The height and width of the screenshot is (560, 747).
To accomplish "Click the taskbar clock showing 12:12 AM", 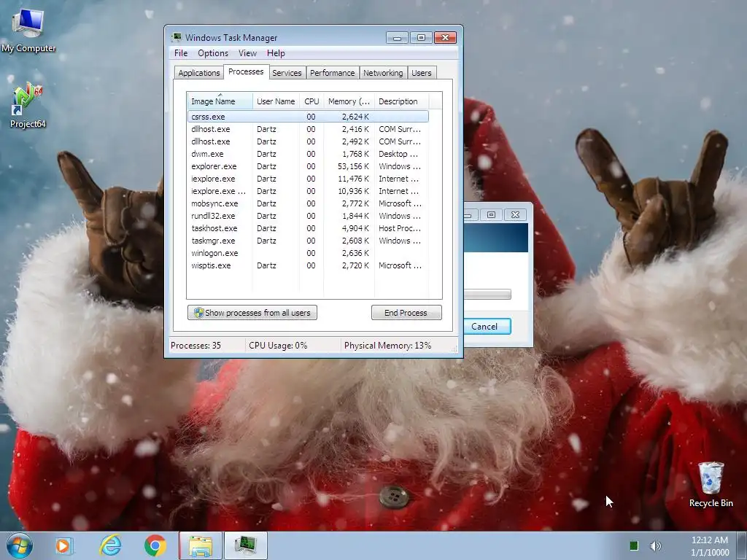I will (x=709, y=540).
